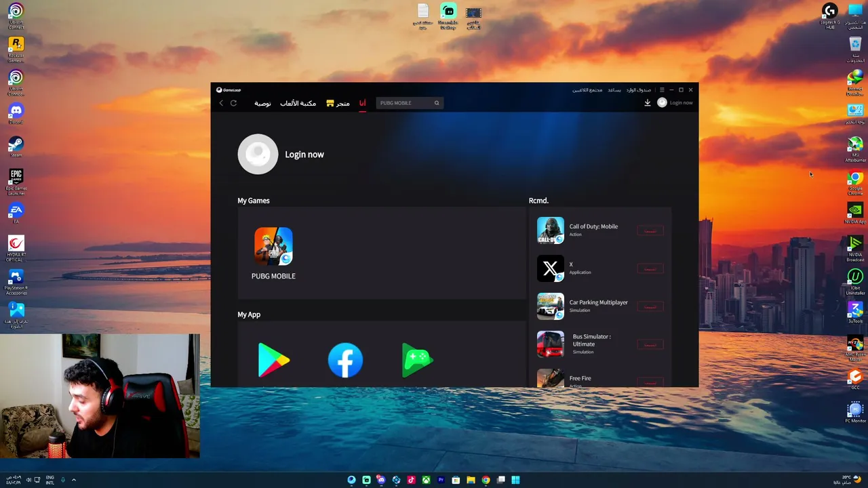Launch Google Play Games app
Screen dimensions: 868x488
coord(417,360)
